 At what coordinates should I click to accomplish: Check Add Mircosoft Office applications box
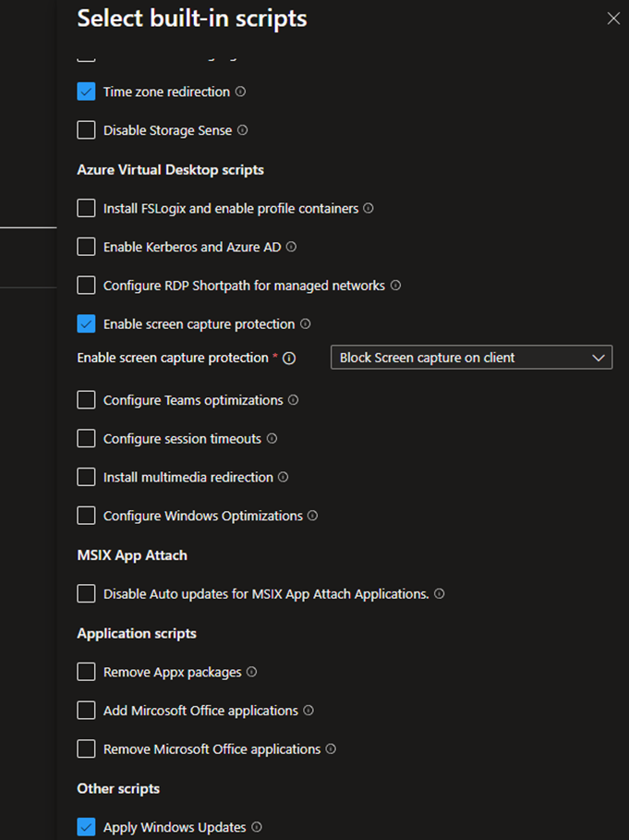pos(86,711)
